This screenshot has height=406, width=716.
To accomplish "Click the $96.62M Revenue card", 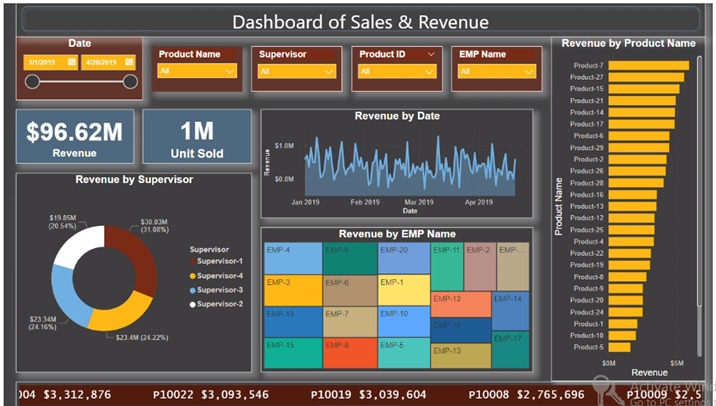I will point(74,138).
